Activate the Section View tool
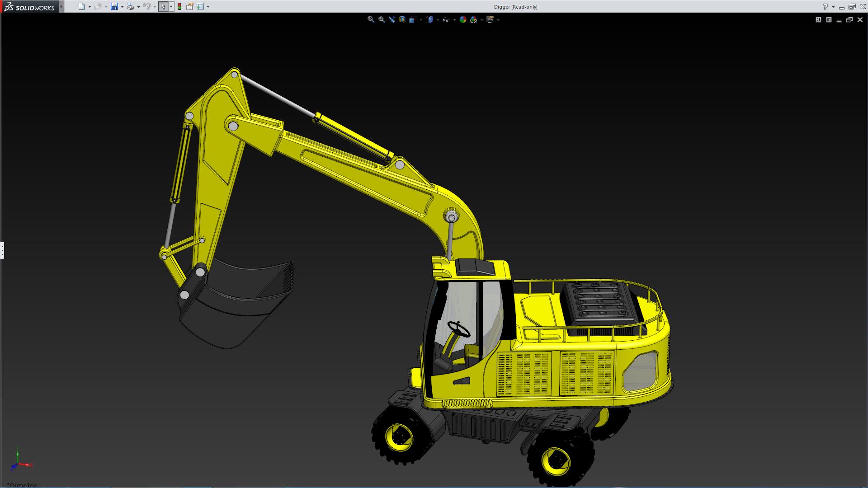The width and height of the screenshot is (868, 488). [x=402, y=19]
